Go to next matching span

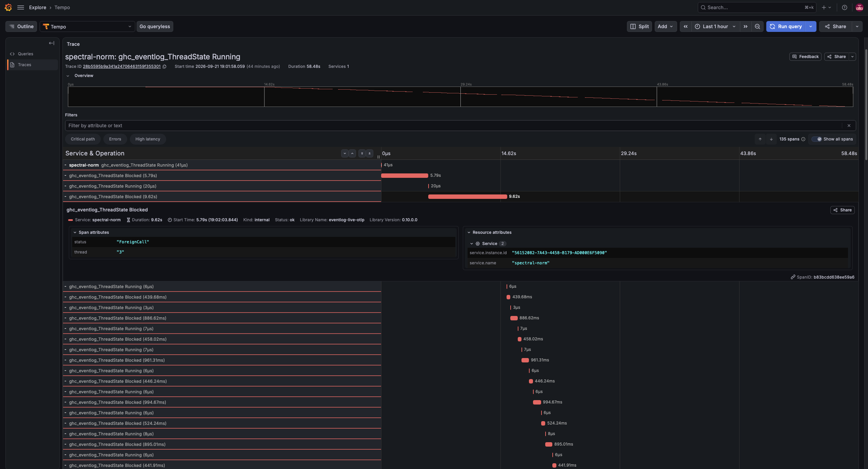point(771,139)
